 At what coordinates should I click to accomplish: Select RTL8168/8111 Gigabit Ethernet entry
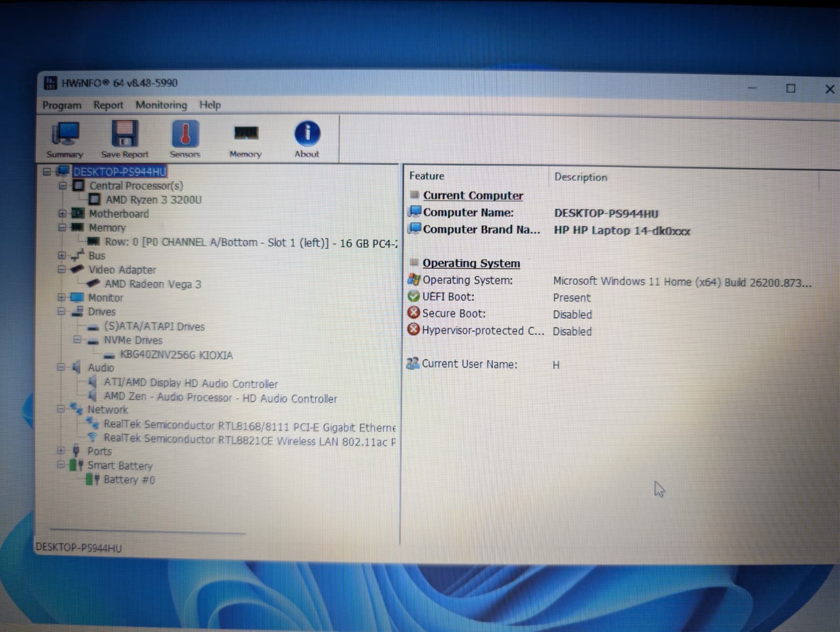point(249,426)
